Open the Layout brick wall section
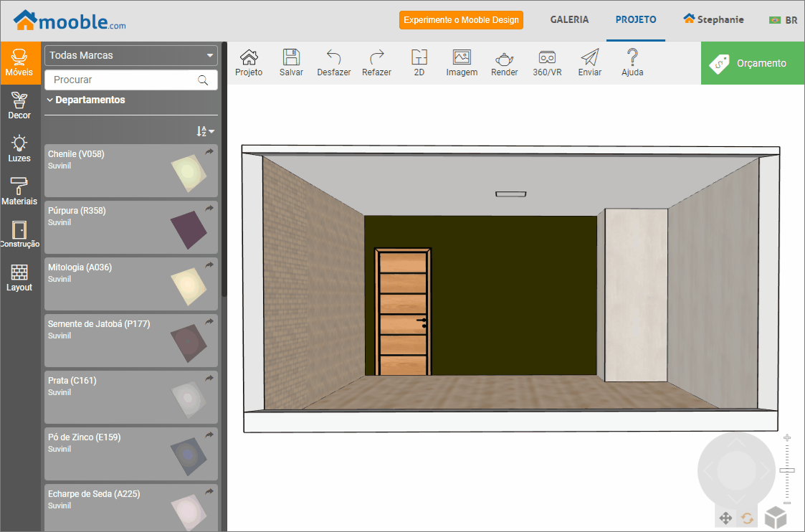Screen dimensions: 805x532 (x=19, y=277)
